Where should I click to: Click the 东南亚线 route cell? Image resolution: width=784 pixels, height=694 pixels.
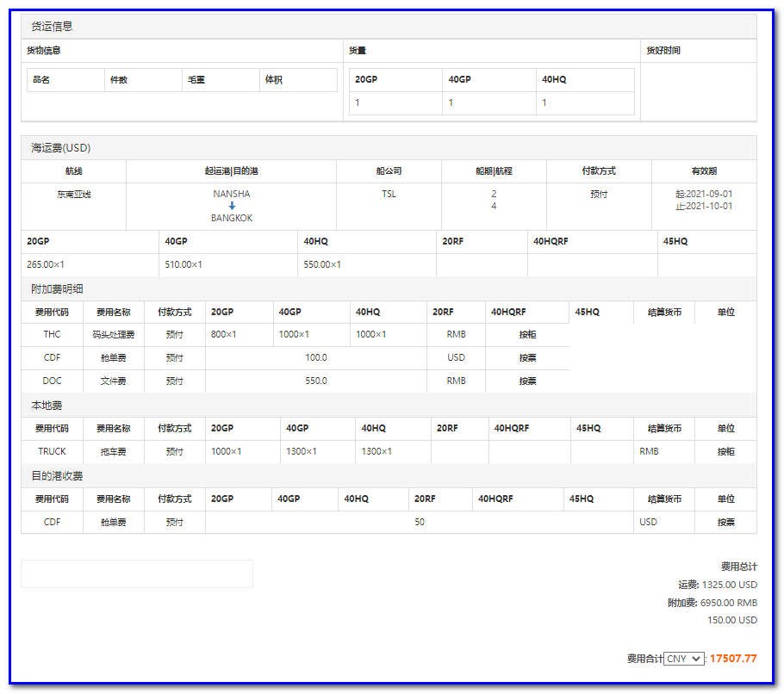(x=74, y=195)
